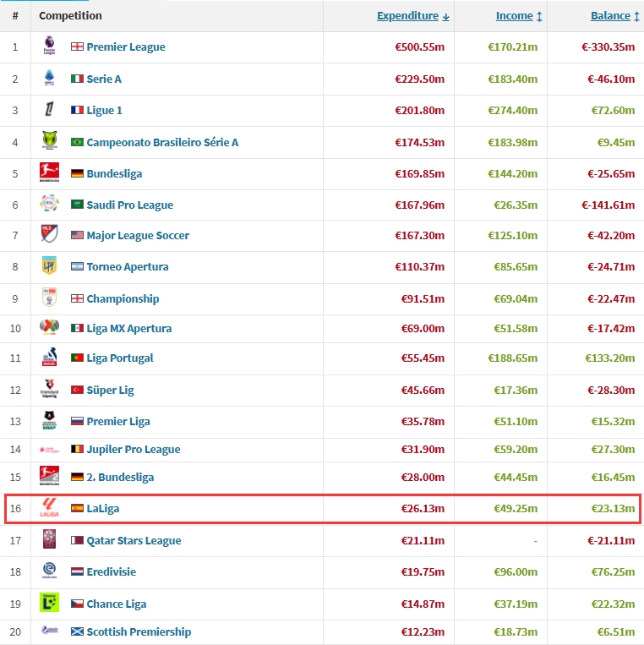
Task: Click the Chance Liga green logo
Action: tap(49, 603)
